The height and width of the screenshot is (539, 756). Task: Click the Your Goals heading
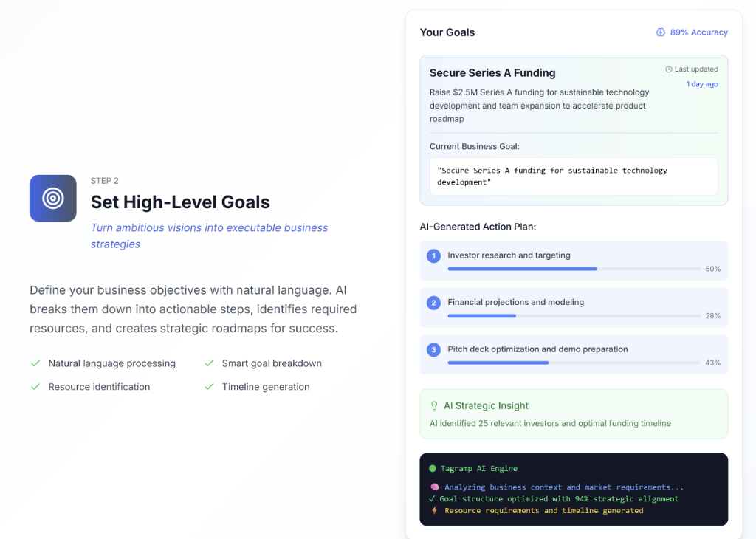point(447,32)
